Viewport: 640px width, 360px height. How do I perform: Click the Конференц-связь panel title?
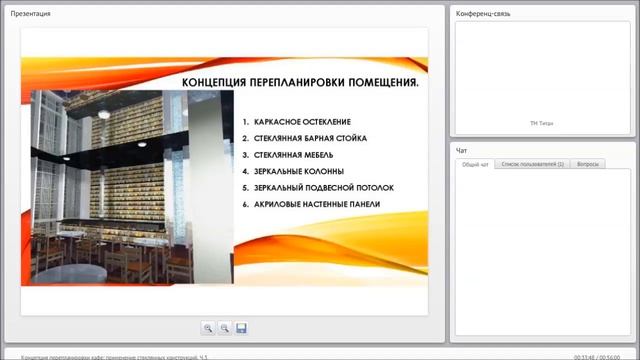click(x=483, y=14)
